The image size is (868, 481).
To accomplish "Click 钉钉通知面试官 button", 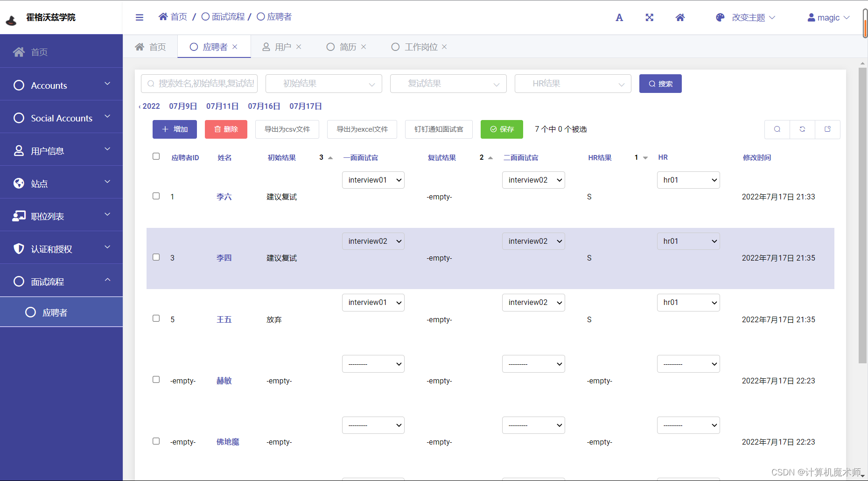I will [x=439, y=129].
